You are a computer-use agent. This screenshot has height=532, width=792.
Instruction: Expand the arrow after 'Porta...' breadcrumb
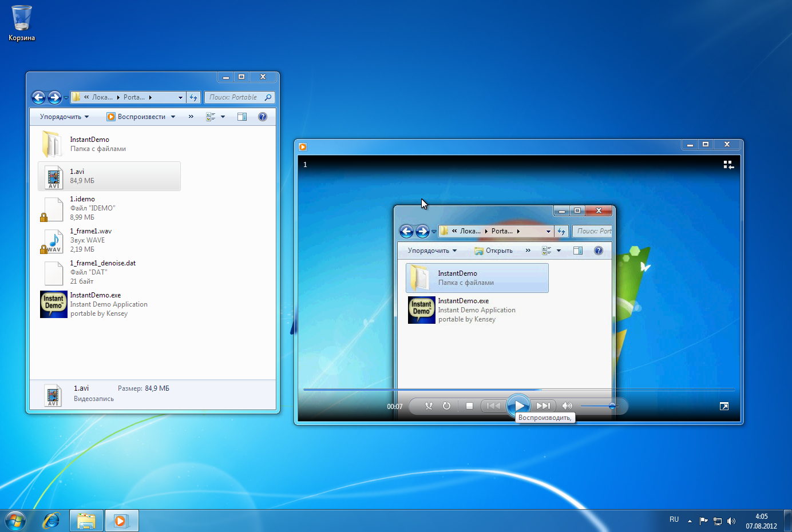(x=151, y=98)
